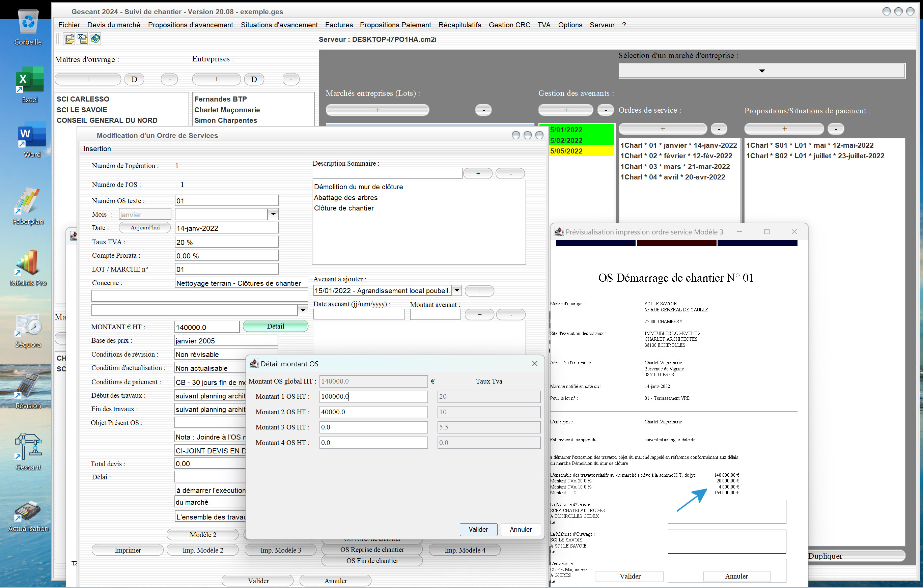Open the Révision calculator shortcut
This screenshot has height=588, width=923.
[x=28, y=391]
